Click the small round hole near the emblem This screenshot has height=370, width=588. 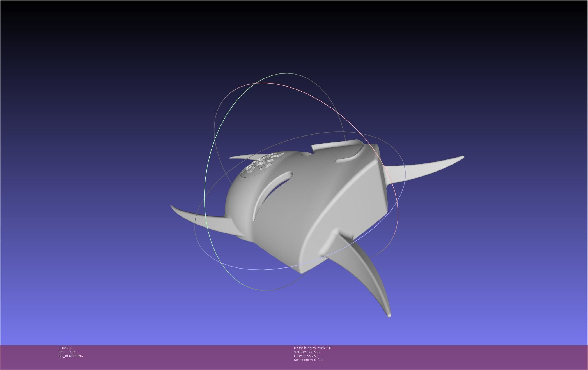pyautogui.click(x=306, y=154)
